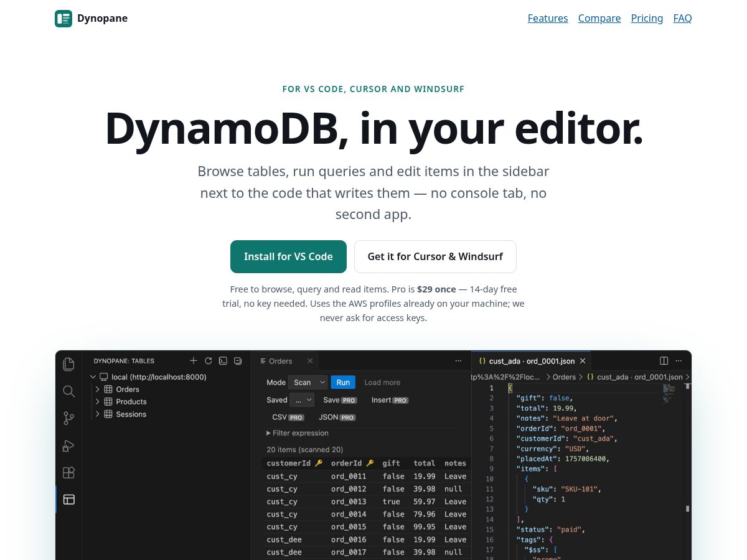Open the Pricing nav link
This screenshot has width=747, height=560.
tap(647, 19)
